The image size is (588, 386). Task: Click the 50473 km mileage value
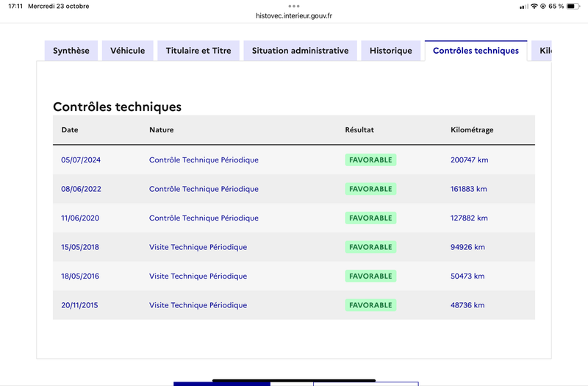467,276
